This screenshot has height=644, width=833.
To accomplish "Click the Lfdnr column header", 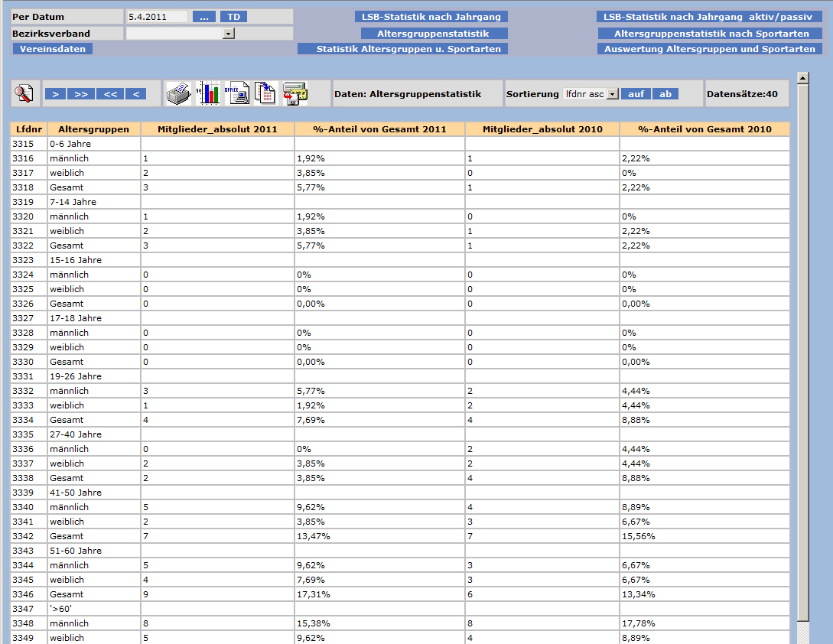I will click(29, 129).
